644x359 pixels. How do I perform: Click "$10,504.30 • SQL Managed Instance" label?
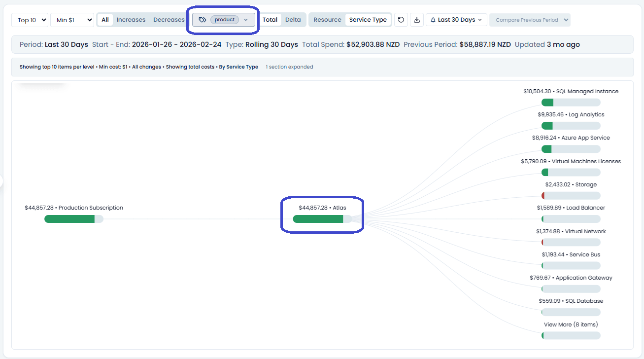[571, 91]
